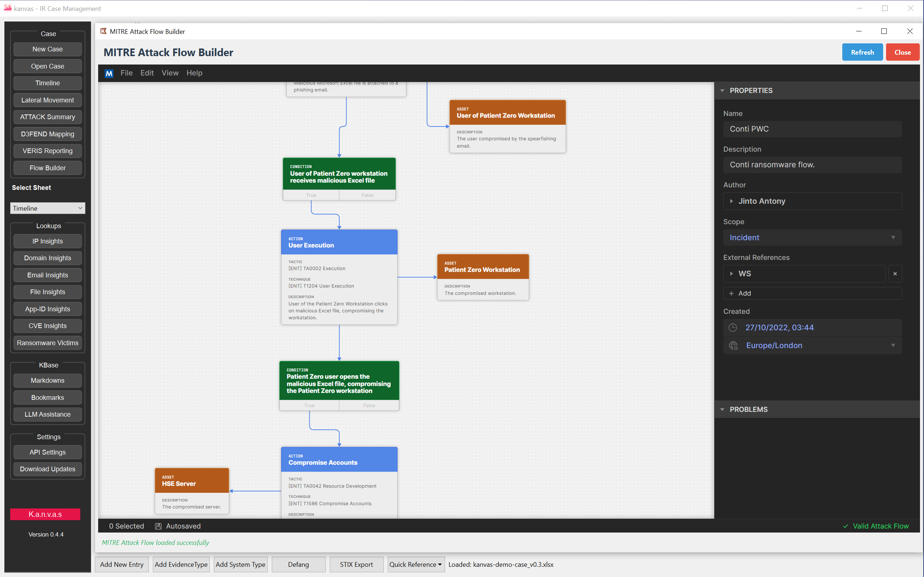Open the Select Sheet Timeline dropdown

pyautogui.click(x=47, y=208)
